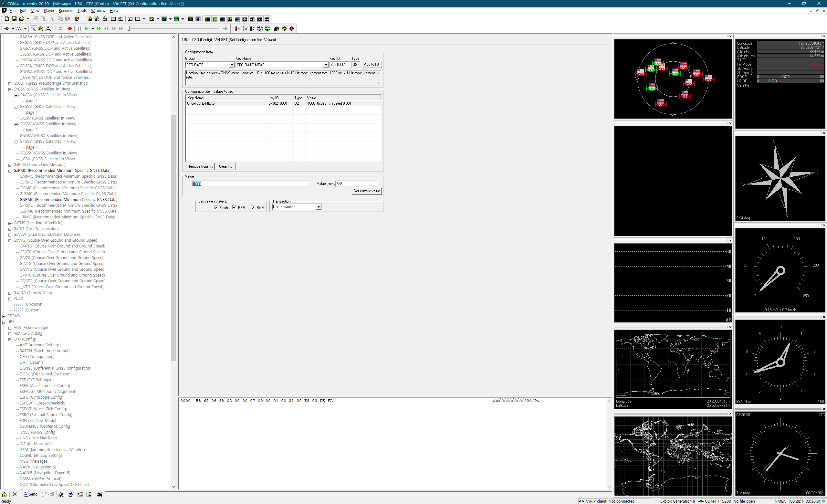Viewport: 827px width, 504px height.
Task: Click the yellow padlock lock icon
Action: pyautogui.click(x=5, y=494)
